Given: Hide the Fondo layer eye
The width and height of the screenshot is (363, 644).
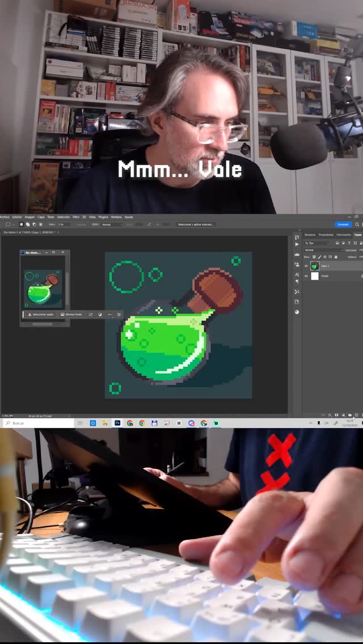Looking at the screenshot, I should click(306, 276).
